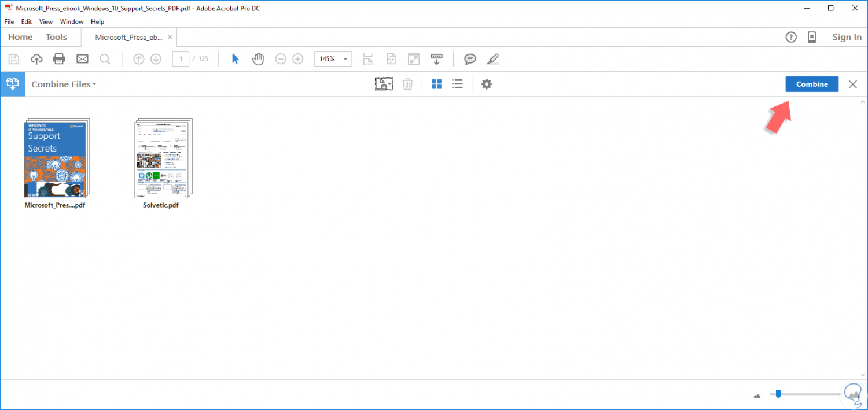Click Sign In link

coord(847,37)
